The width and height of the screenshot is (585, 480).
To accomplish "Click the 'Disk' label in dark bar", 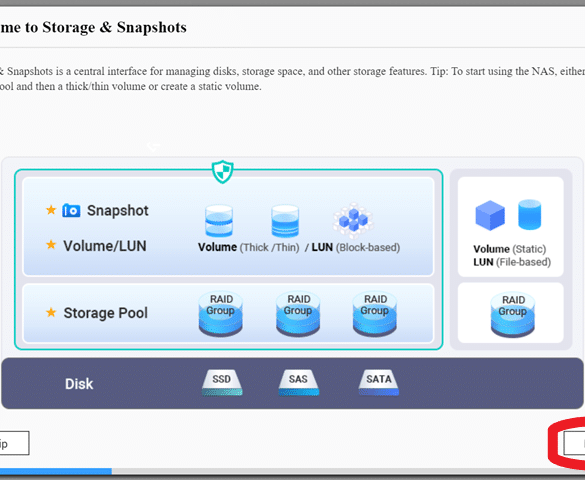I will 79,384.
